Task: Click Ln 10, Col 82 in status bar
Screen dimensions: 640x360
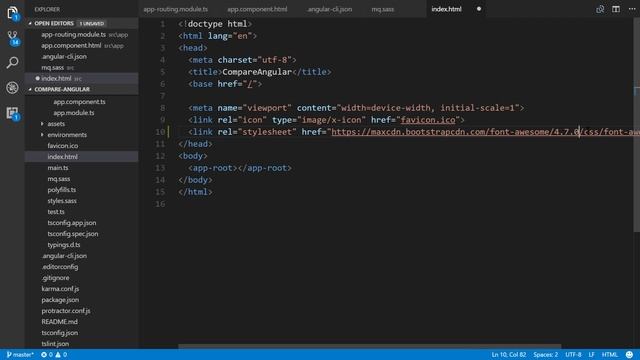Action: click(509, 355)
